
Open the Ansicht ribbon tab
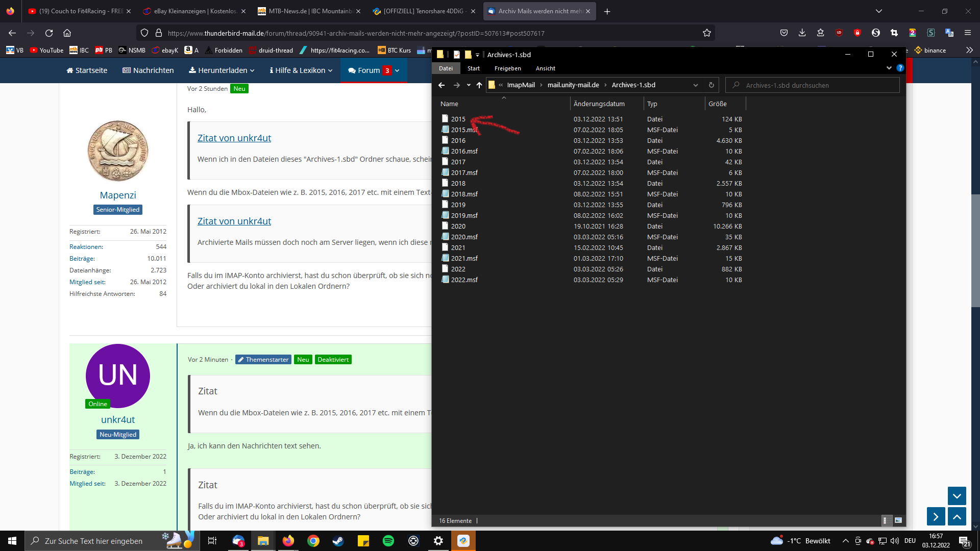(x=545, y=68)
